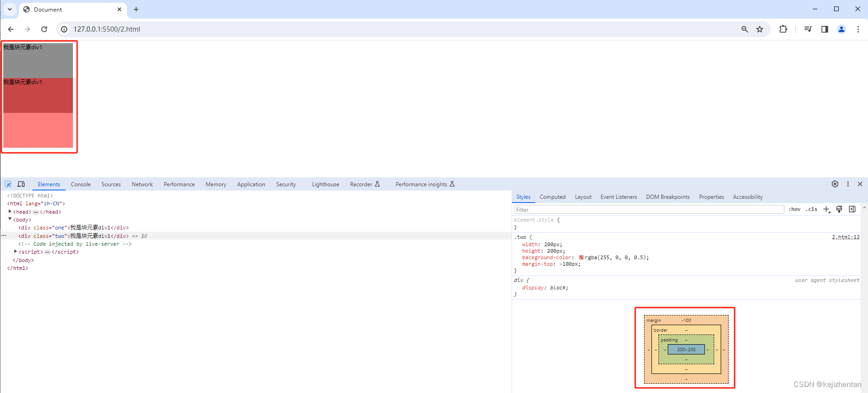
Task: Expand the script element node
Action: coord(15,252)
